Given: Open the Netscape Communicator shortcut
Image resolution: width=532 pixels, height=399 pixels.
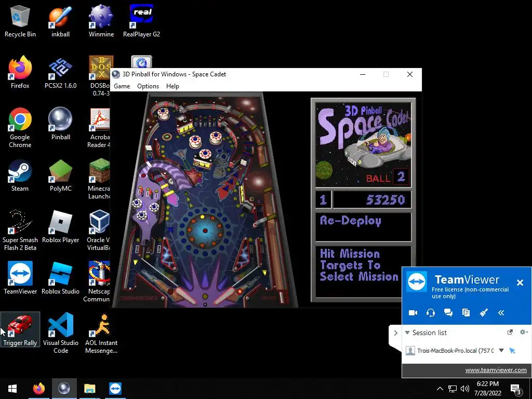Looking at the screenshot, I should [x=97, y=282].
